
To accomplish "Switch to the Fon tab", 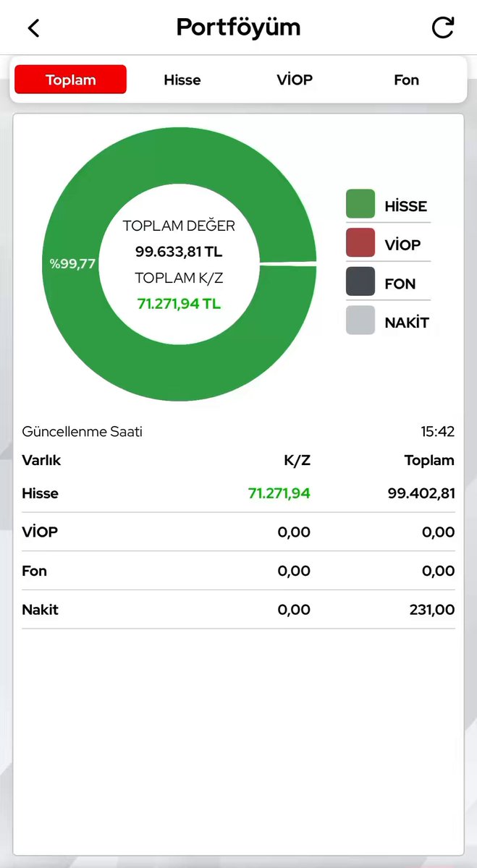I will pos(406,80).
